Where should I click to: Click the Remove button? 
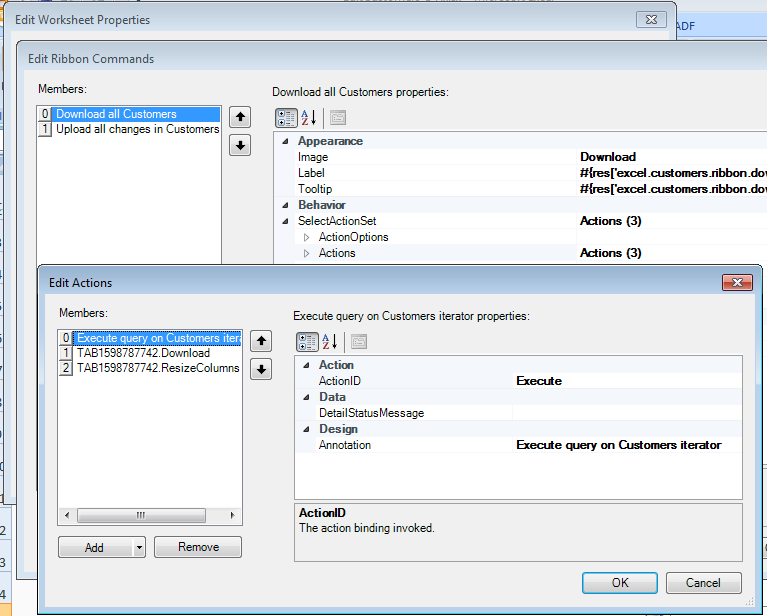click(198, 547)
